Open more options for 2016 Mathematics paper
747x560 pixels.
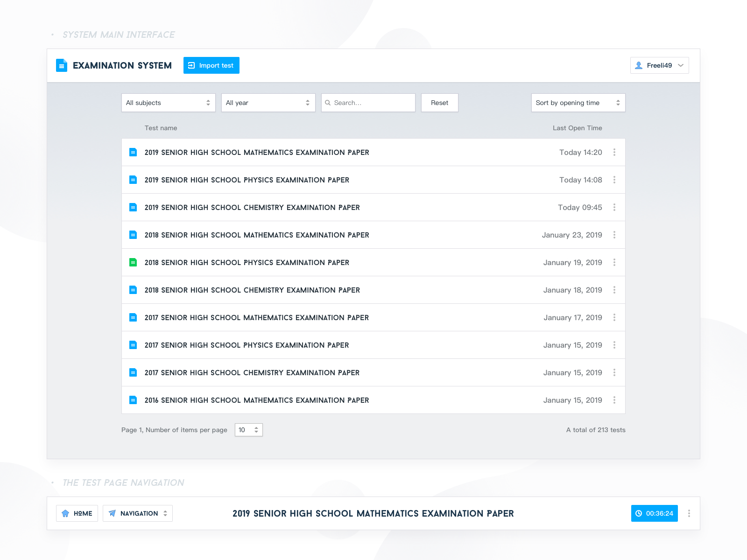coord(614,400)
